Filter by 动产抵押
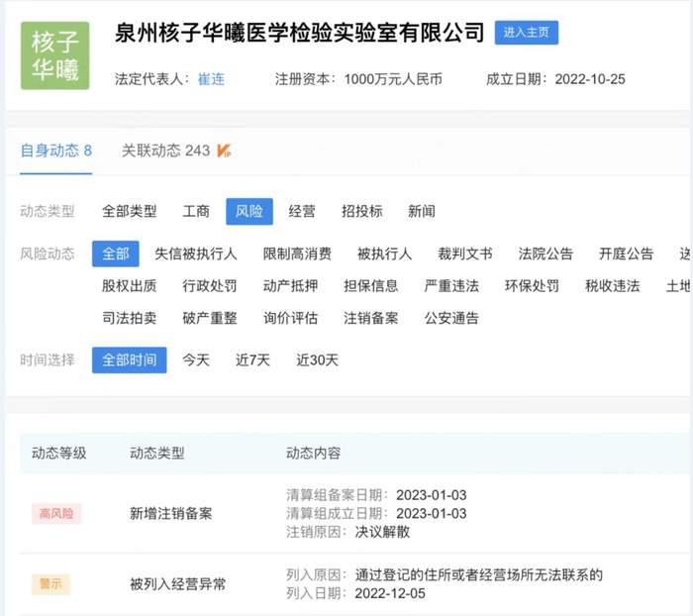Viewport: 693px width, 616px height. coord(290,286)
